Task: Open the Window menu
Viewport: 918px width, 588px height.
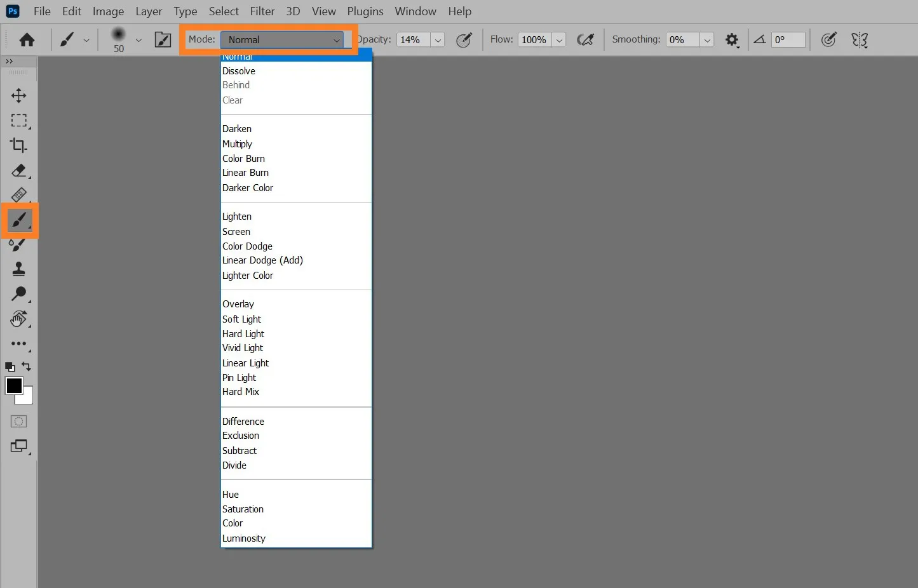Action: coord(415,11)
